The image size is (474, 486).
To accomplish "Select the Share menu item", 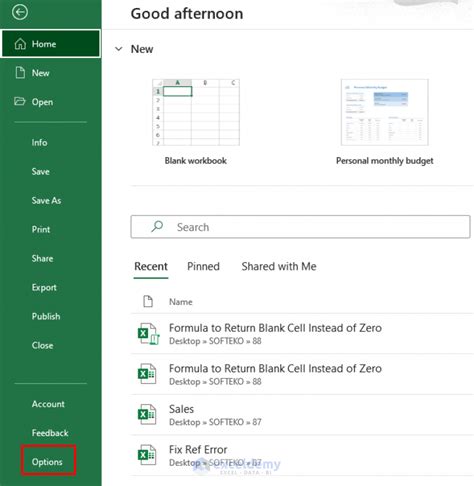I will coord(42,259).
